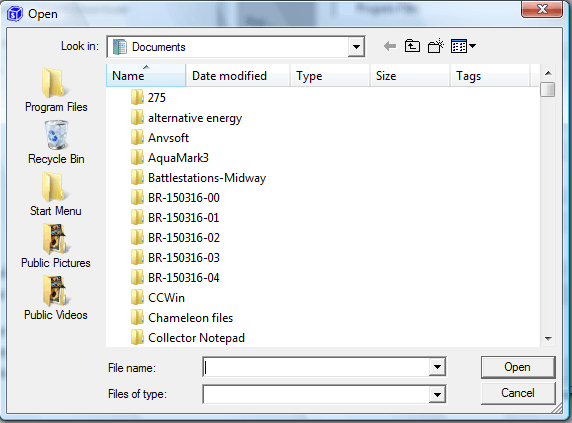Go to Start Menu places shortcut
Screen dimensions: 572x423
tap(56, 194)
